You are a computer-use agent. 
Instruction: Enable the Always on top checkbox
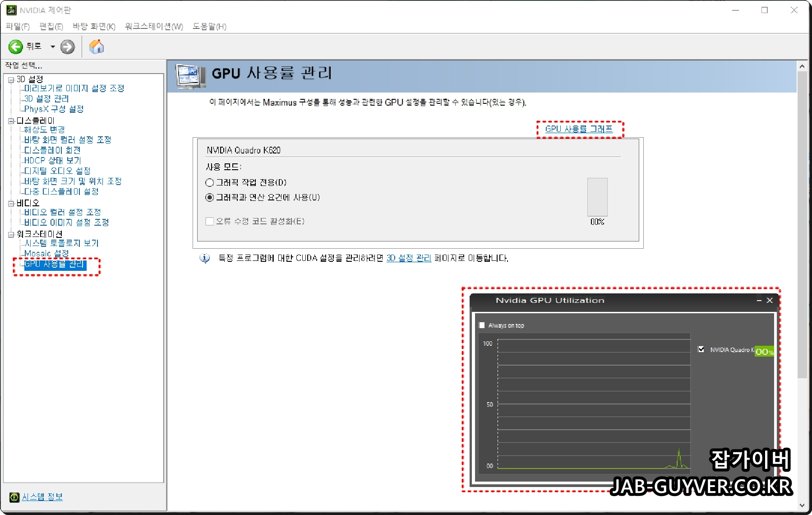pos(482,325)
